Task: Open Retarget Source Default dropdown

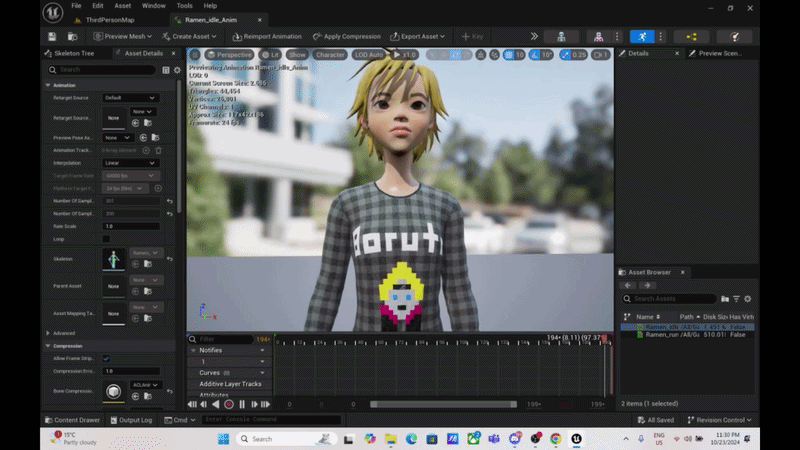Action: pos(130,97)
